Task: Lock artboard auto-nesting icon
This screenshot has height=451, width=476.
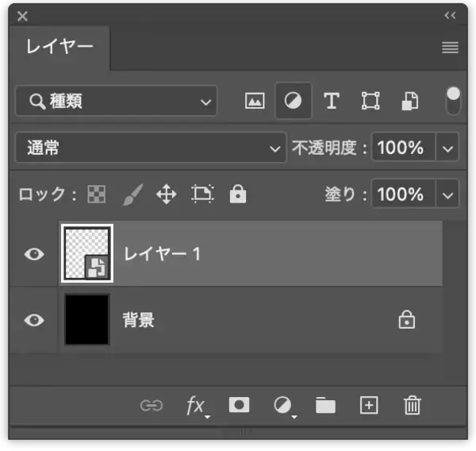Action: (202, 194)
